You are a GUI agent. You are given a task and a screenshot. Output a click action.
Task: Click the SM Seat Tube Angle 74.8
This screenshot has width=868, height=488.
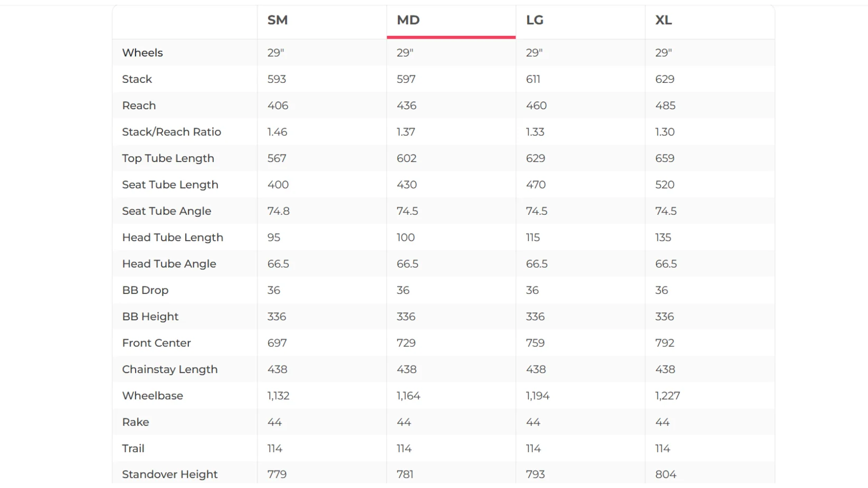coord(279,211)
